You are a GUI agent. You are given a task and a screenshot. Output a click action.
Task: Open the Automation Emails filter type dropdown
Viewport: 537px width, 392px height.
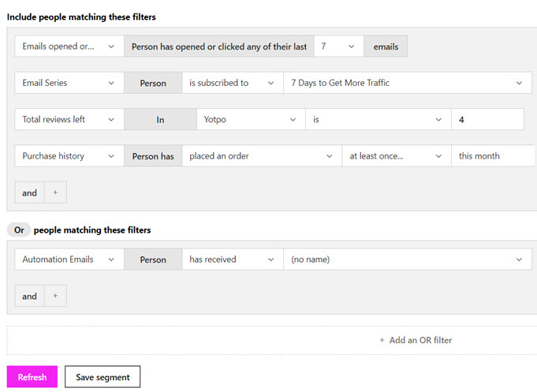69,259
